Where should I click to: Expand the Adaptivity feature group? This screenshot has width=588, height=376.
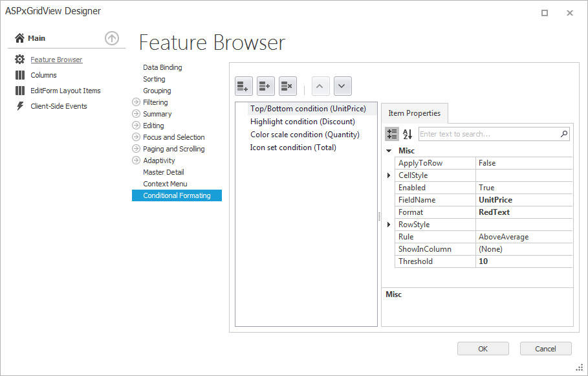tap(136, 160)
